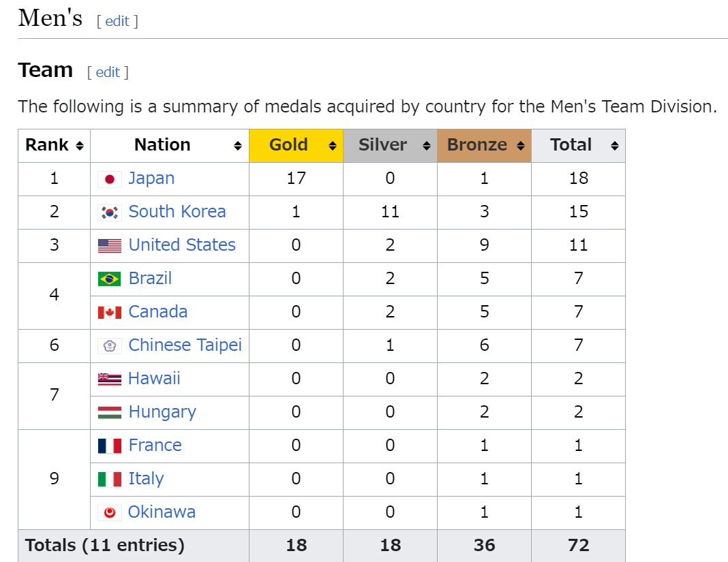Sort table by Rank column arrows
The image size is (728, 562).
point(80,146)
